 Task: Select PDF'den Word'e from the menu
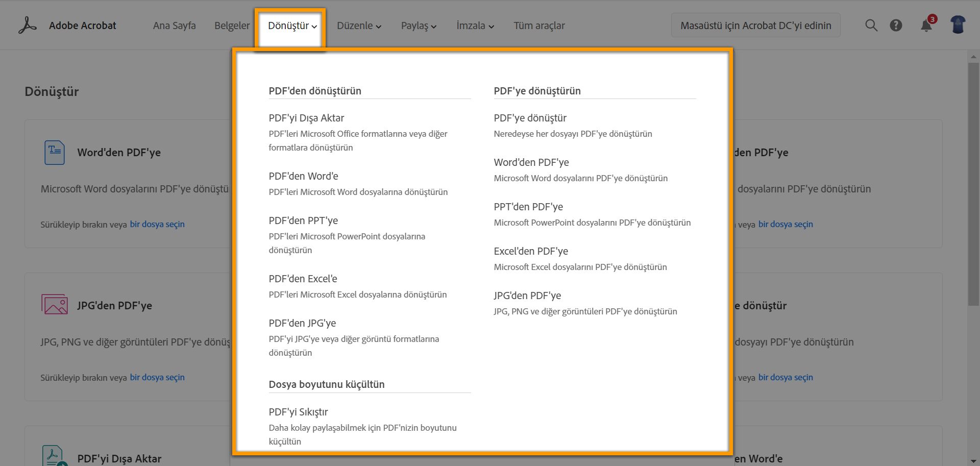click(x=303, y=177)
